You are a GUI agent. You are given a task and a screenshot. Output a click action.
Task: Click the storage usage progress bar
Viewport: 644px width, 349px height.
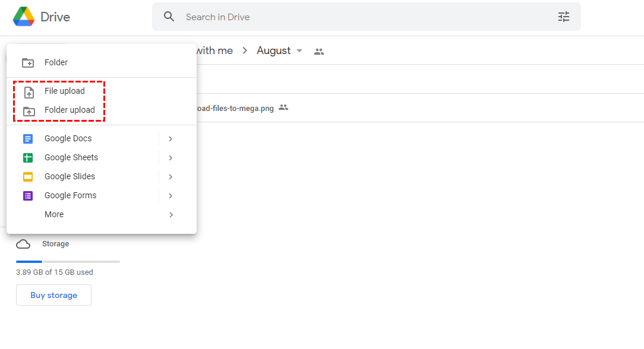[x=67, y=261]
